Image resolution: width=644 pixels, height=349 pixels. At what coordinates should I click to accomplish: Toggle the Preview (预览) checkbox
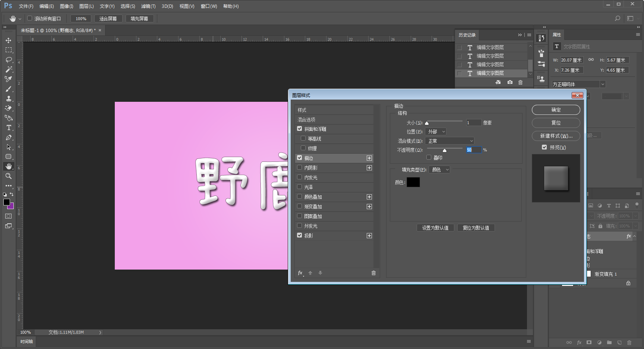pyautogui.click(x=544, y=147)
